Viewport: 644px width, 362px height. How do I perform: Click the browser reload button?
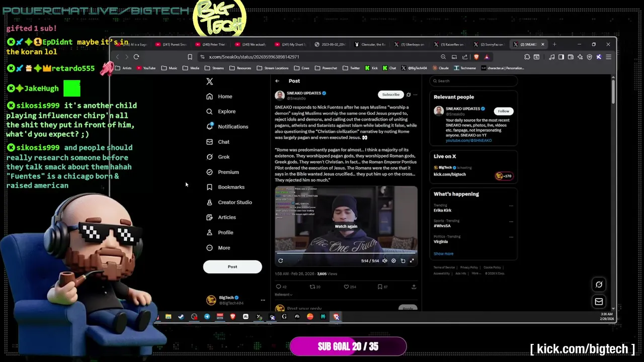click(x=136, y=57)
